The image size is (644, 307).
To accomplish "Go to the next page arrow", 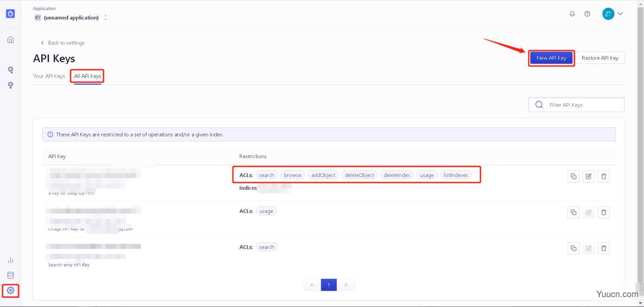I will click(x=346, y=285).
